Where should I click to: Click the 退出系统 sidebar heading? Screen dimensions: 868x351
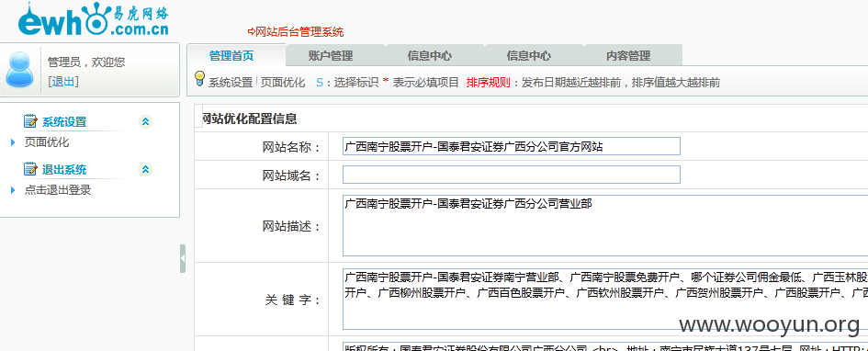(x=64, y=169)
